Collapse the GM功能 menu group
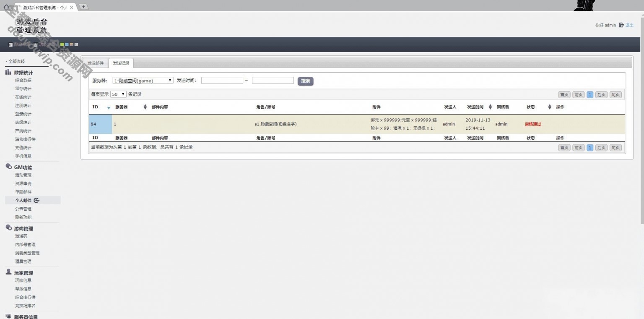 point(23,167)
